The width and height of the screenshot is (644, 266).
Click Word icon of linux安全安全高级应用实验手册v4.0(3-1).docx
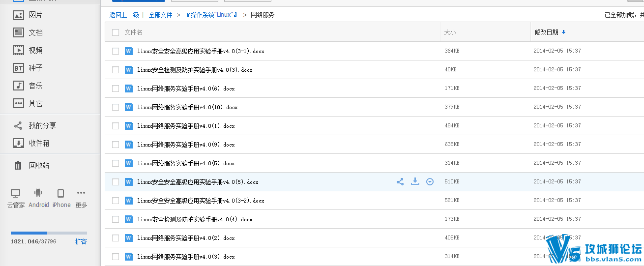click(x=129, y=51)
